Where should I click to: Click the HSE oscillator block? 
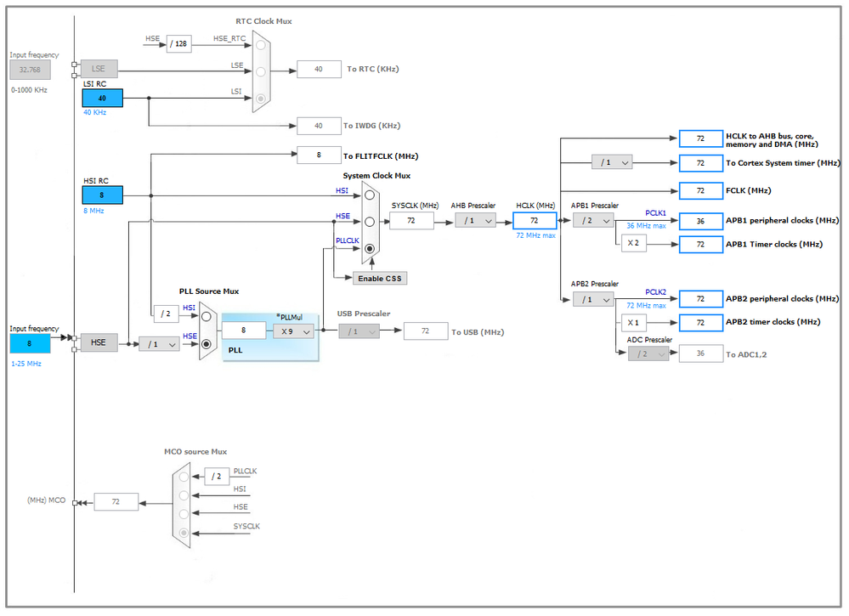pos(99,342)
